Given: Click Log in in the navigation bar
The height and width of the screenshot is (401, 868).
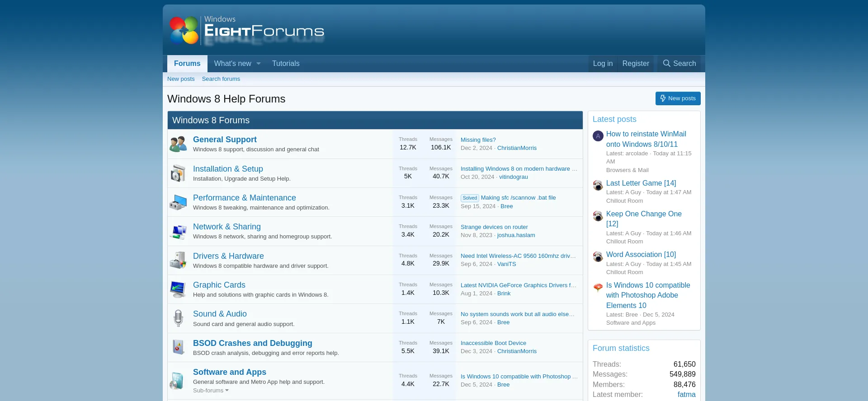Looking at the screenshot, I should coord(603,64).
